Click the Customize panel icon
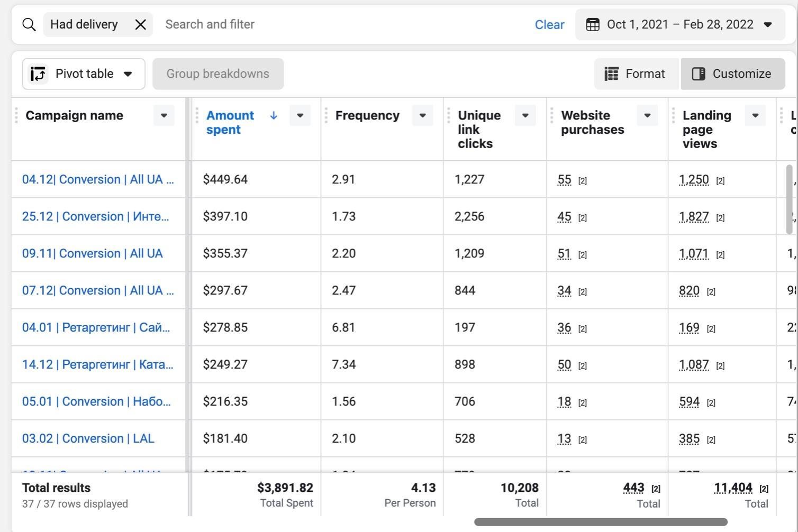 click(x=699, y=74)
